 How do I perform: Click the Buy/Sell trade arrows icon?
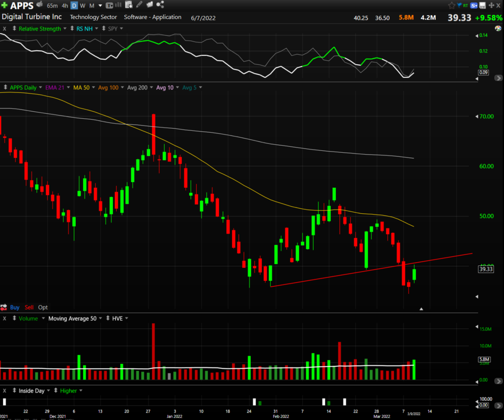(x=4, y=307)
